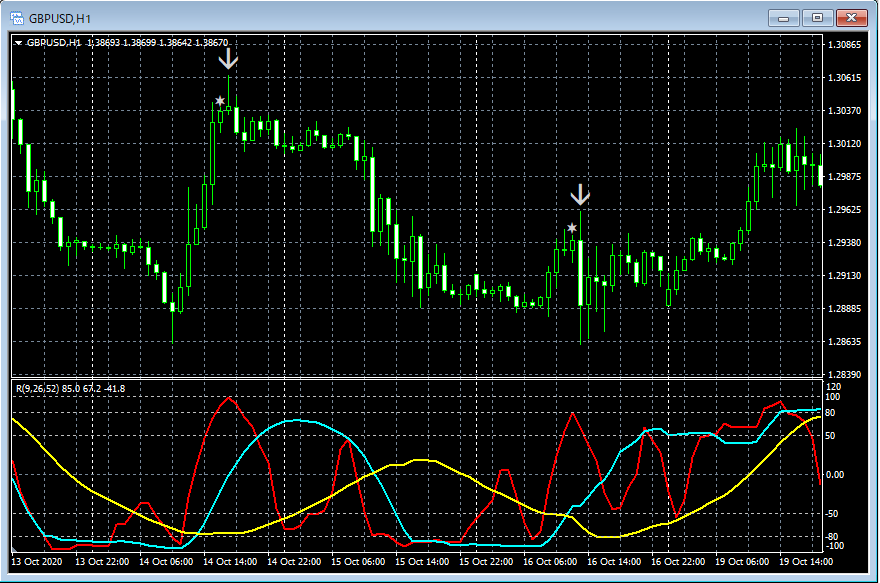Click price level 1.30865 on the scale
Viewport: 880px width, 583px height.
point(845,44)
